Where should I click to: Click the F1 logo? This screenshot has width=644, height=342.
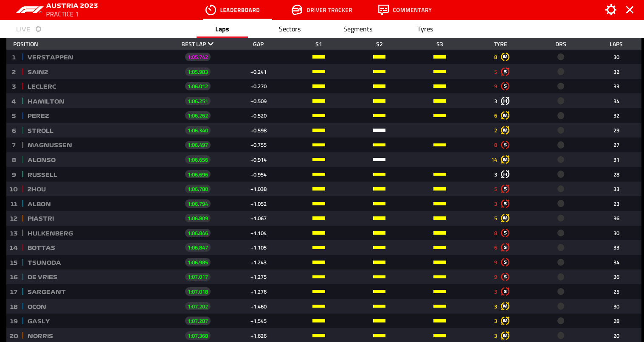[30, 10]
